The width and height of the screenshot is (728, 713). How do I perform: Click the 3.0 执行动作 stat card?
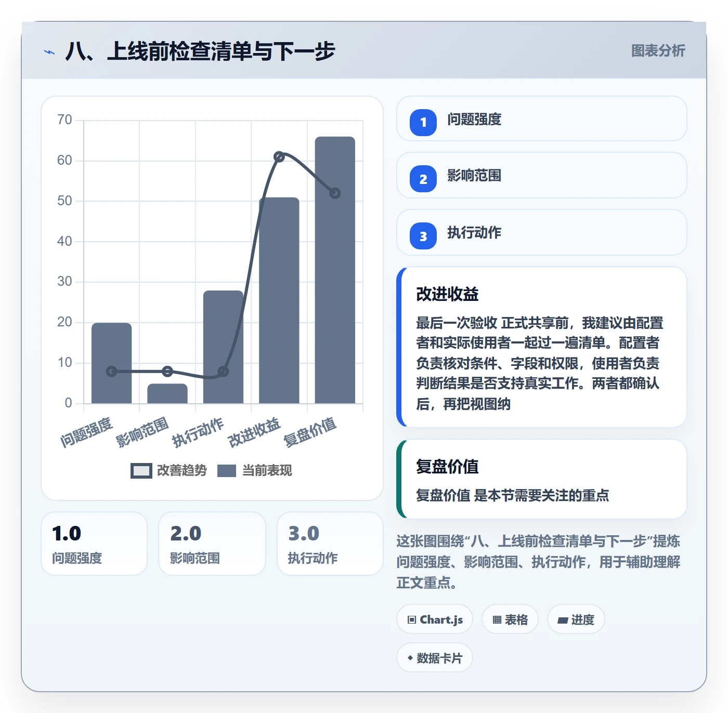pos(330,544)
